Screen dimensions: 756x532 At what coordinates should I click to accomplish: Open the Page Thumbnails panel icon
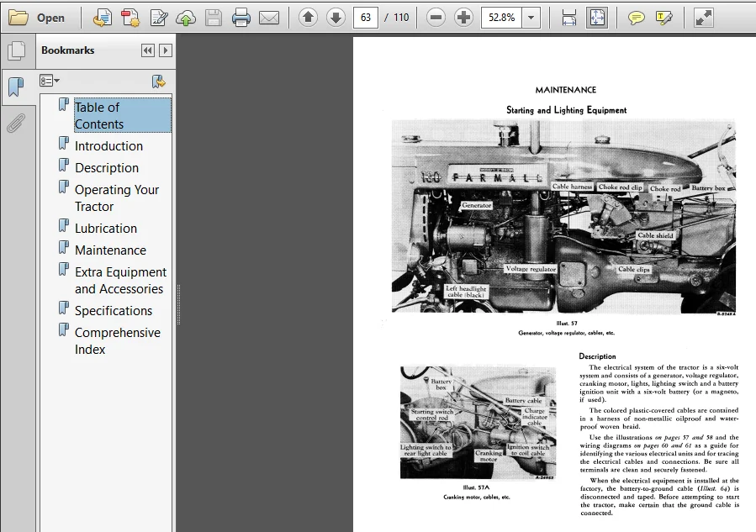pyautogui.click(x=17, y=50)
